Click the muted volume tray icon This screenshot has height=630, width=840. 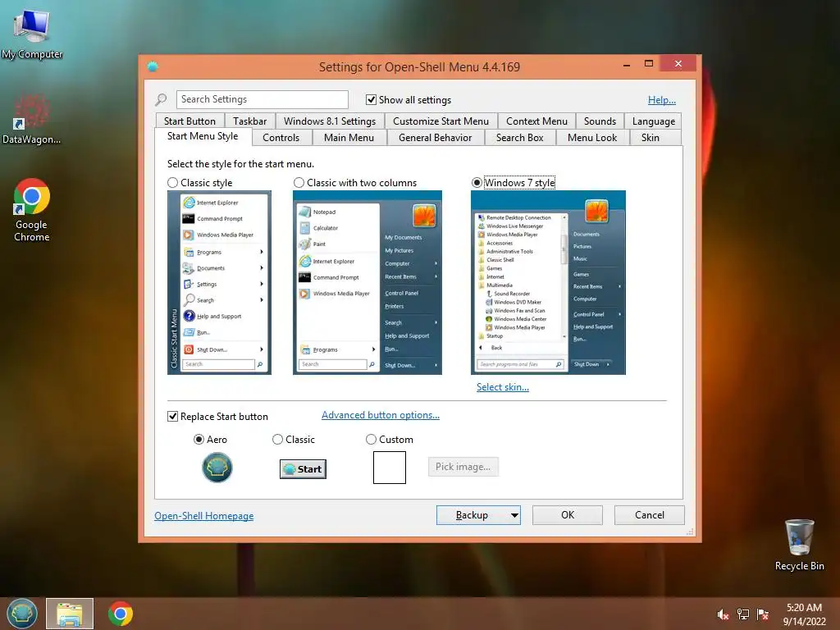tap(723, 614)
